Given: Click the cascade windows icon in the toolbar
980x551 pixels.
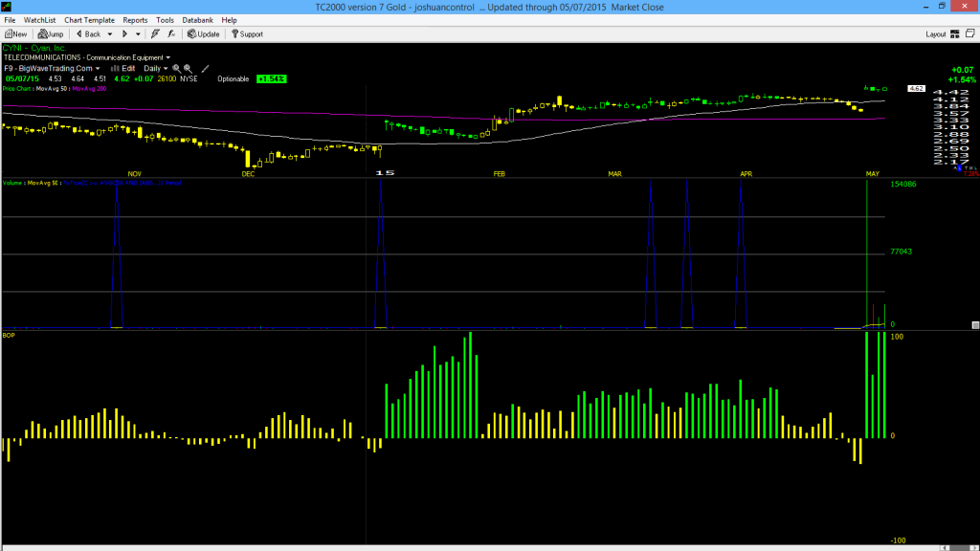Looking at the screenshot, I should tap(970, 33).
